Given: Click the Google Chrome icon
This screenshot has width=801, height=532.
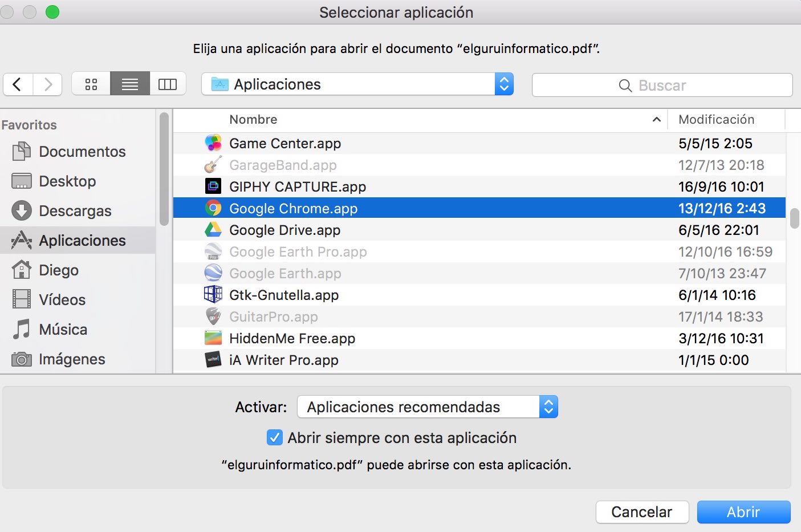Looking at the screenshot, I should 213,208.
